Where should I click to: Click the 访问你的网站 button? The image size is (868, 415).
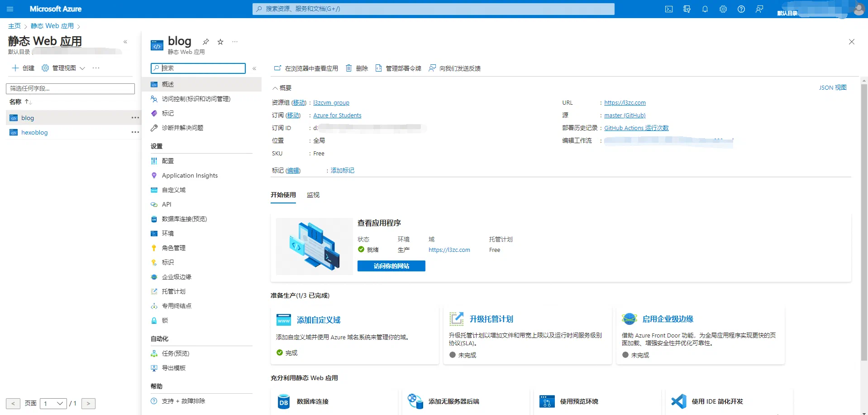391,266
